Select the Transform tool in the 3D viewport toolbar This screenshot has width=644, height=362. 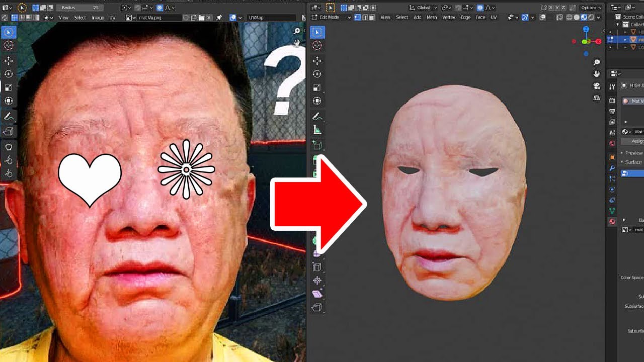[317, 101]
